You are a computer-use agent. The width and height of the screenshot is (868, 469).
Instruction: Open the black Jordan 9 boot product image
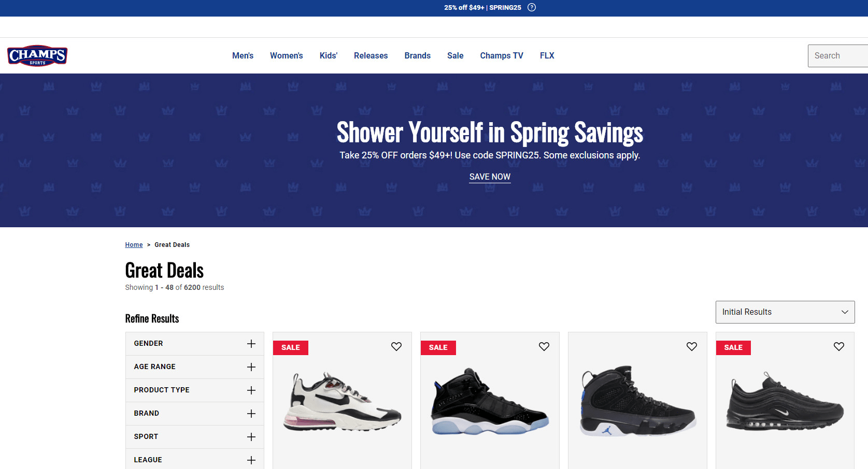click(637, 401)
